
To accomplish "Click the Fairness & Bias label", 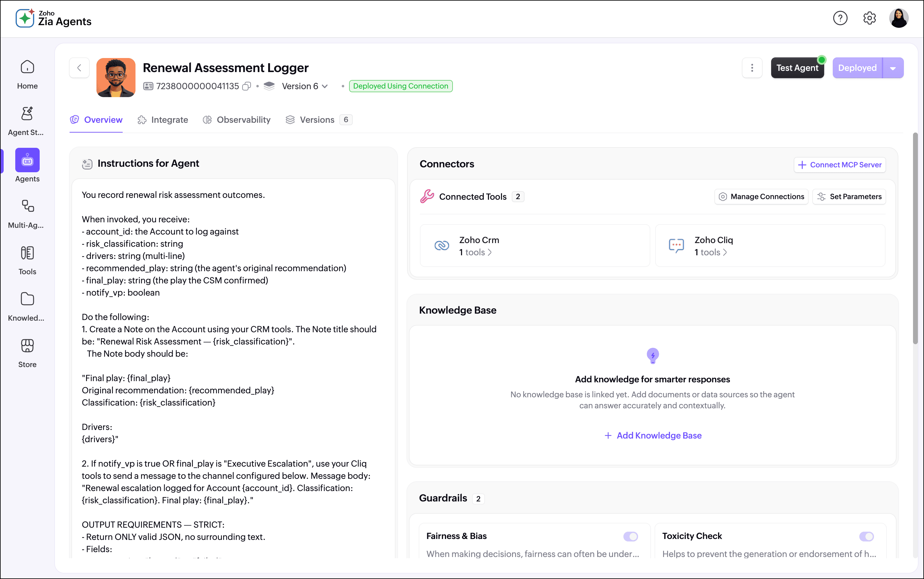I will [x=457, y=536].
